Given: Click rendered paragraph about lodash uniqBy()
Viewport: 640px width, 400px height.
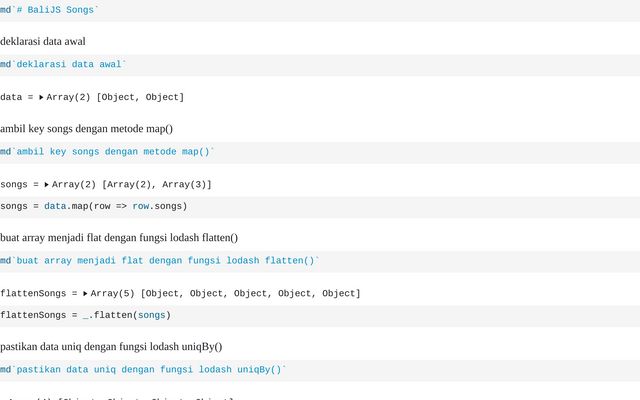Looking at the screenshot, I should click(x=111, y=346).
